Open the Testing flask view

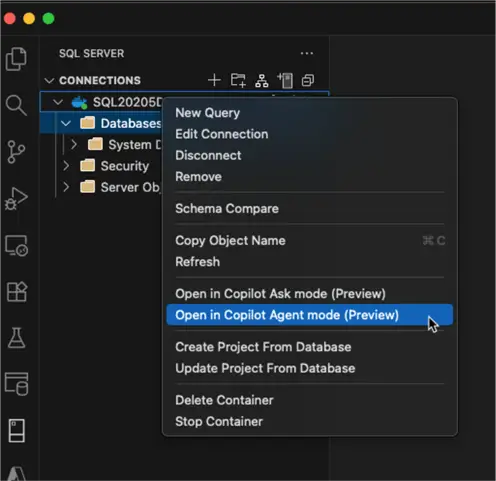[17, 338]
